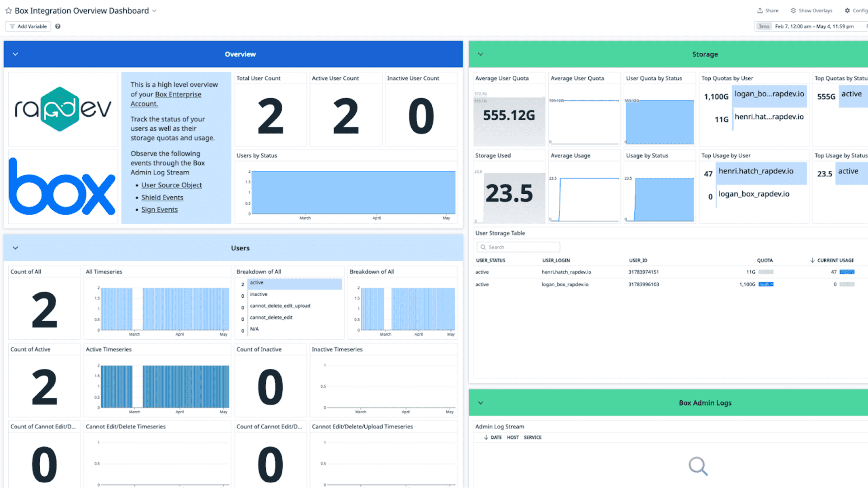Select henri.hatch_rapdev.io in storage table
Viewport: 868px width, 488px height.
click(566, 272)
